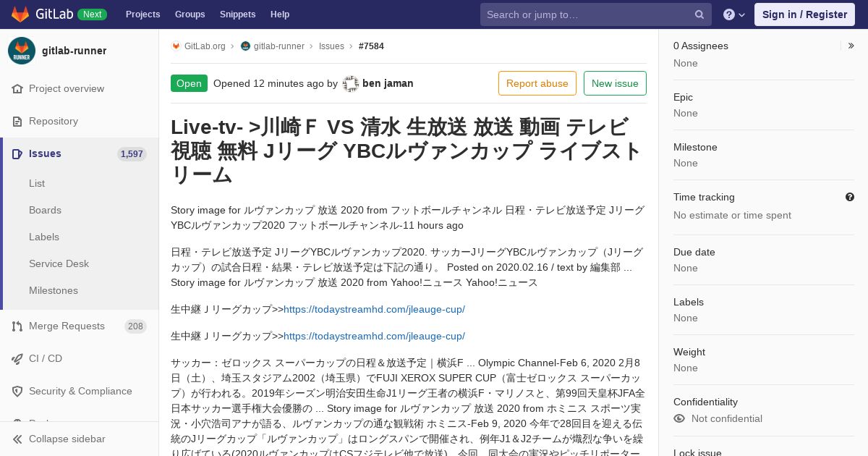Open the first todaystreamhd.com link
The width and height of the screenshot is (868, 456).
[374, 309]
